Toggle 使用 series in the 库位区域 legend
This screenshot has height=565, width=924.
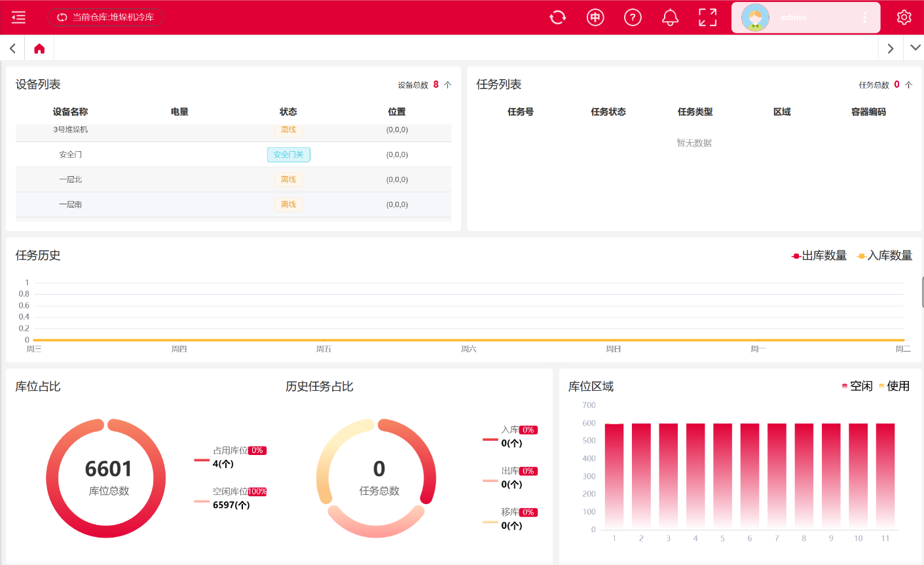(895, 386)
